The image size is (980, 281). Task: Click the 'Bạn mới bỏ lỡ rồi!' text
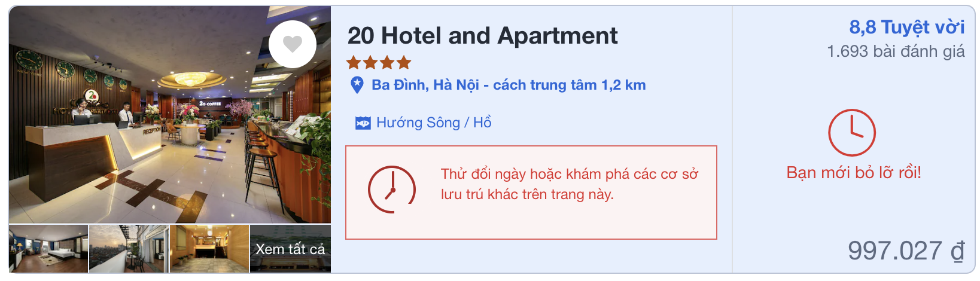pos(854,173)
